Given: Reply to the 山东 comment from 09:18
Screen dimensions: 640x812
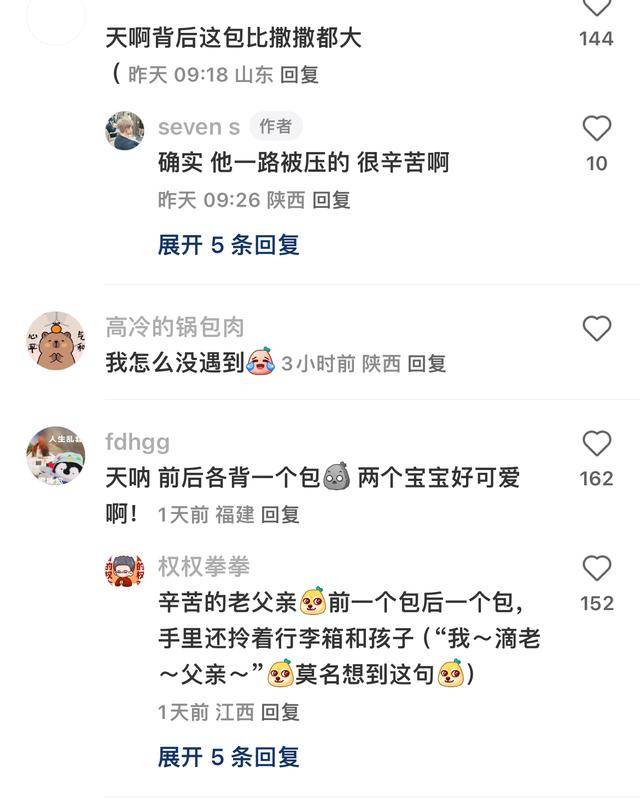Looking at the screenshot, I should click(x=299, y=75).
